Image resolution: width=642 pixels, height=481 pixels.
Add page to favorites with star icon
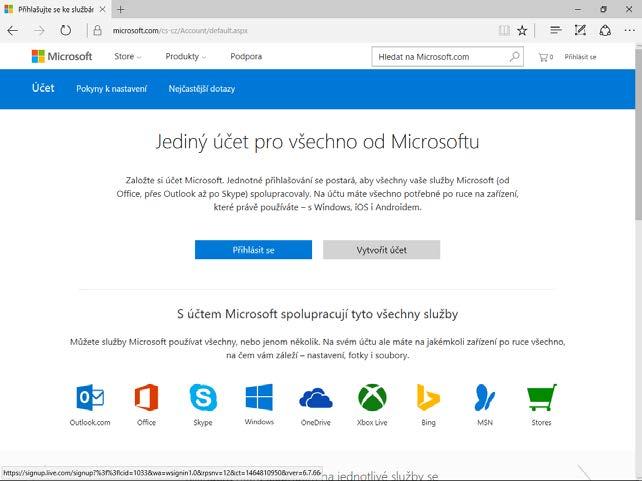tap(522, 30)
